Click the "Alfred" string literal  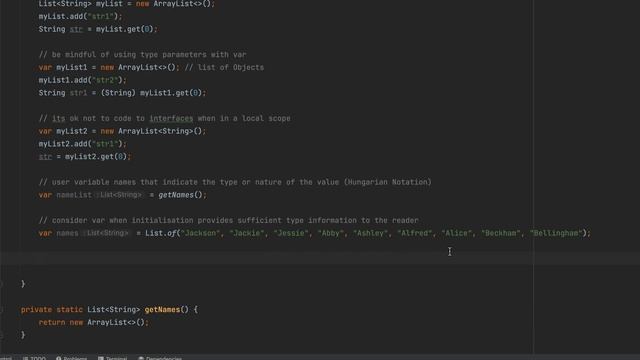point(415,233)
